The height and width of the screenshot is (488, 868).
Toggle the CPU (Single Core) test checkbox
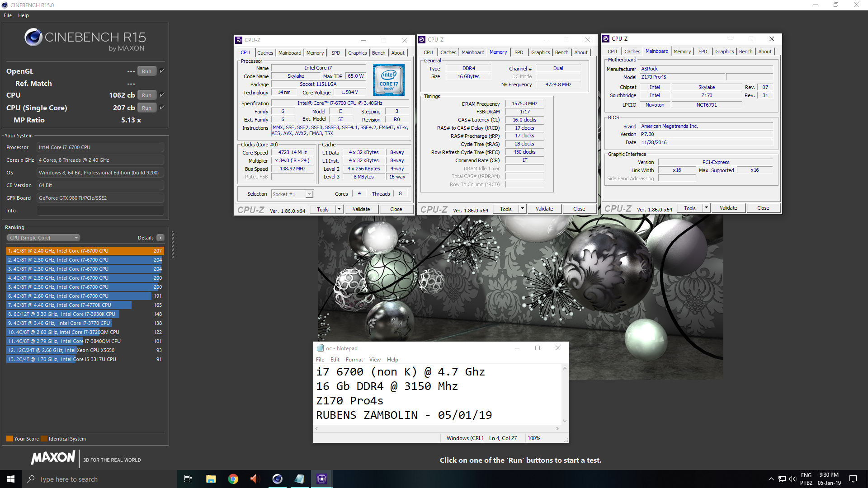(x=162, y=108)
